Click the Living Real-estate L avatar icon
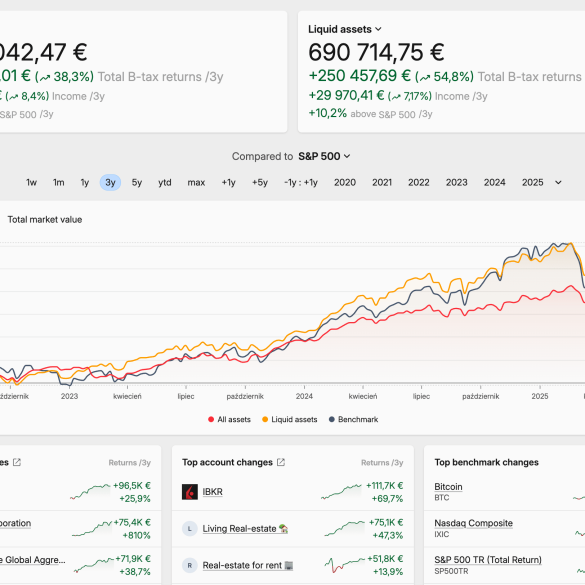585x585 pixels. (190, 528)
